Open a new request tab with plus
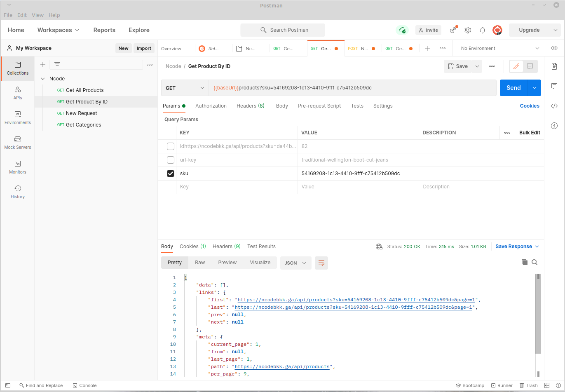This screenshot has height=392, width=565. 428,48
